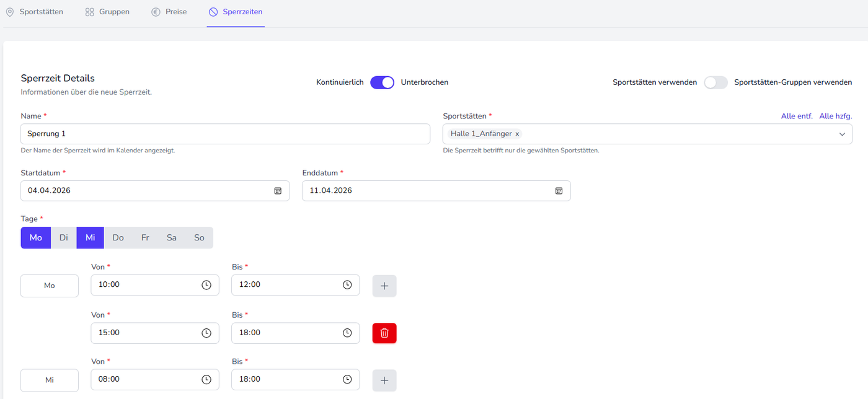
Task: Click the 'Alle hzfg.' link
Action: click(x=835, y=116)
